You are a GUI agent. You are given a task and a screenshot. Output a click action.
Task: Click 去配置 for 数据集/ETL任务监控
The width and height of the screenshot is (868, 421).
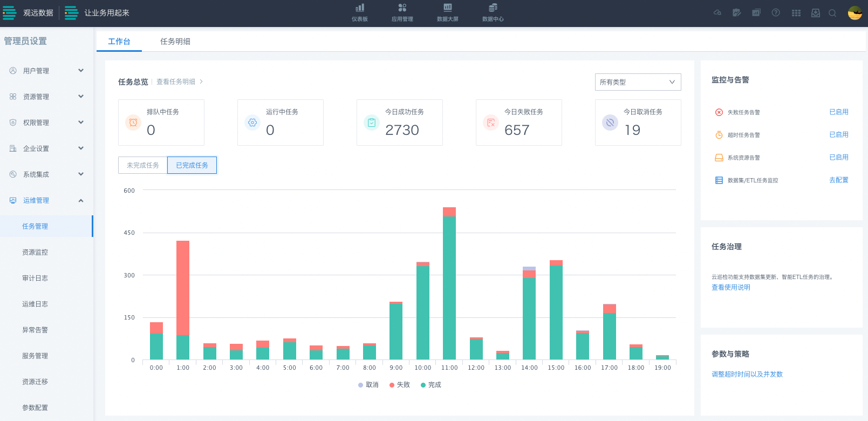coord(839,180)
